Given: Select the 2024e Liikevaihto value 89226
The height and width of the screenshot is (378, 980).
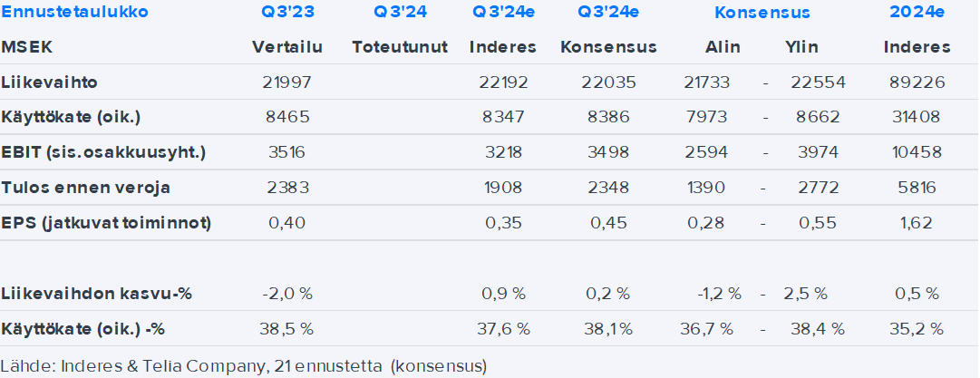Looking at the screenshot, I should (x=917, y=82).
